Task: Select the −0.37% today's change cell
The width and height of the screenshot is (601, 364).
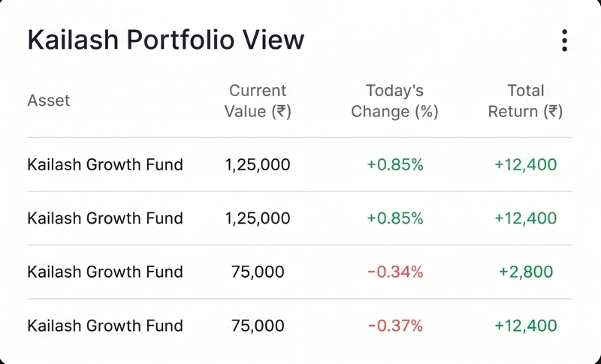Action: (395, 326)
